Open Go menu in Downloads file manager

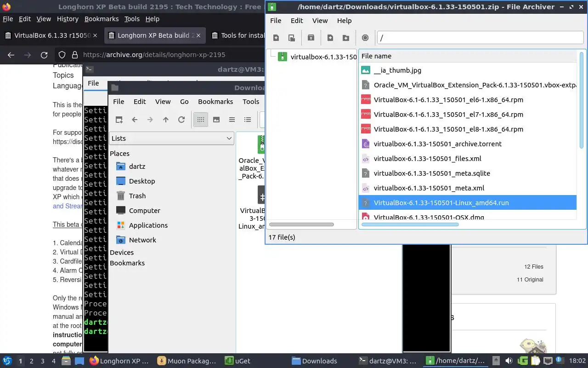point(184,102)
